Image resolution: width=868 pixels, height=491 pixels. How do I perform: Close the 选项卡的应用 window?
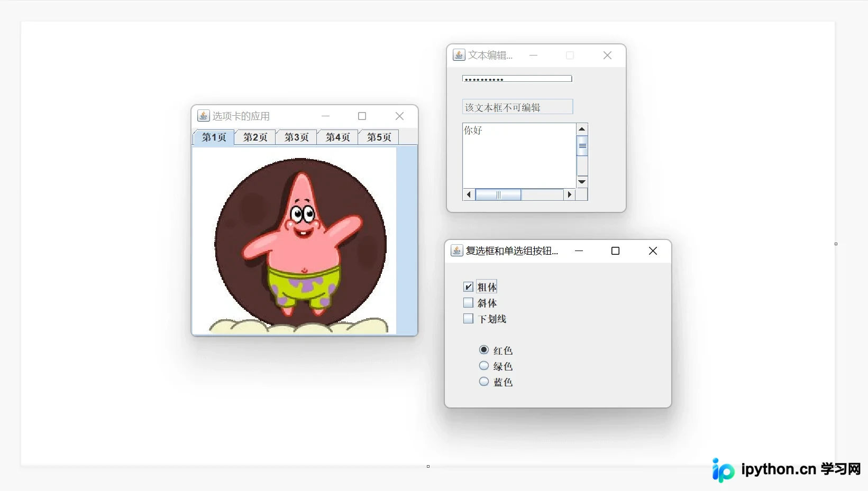[399, 116]
